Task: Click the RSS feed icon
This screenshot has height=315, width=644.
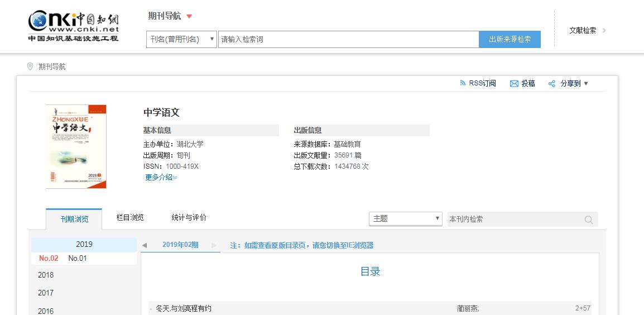Action: pos(463,83)
